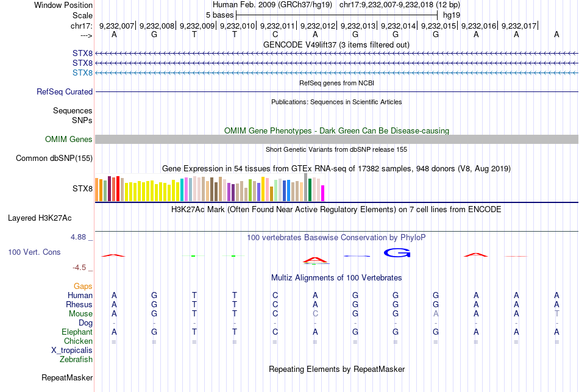Click the GENCODE V49lift37 track title
The width and height of the screenshot is (579, 392).
coord(336,45)
